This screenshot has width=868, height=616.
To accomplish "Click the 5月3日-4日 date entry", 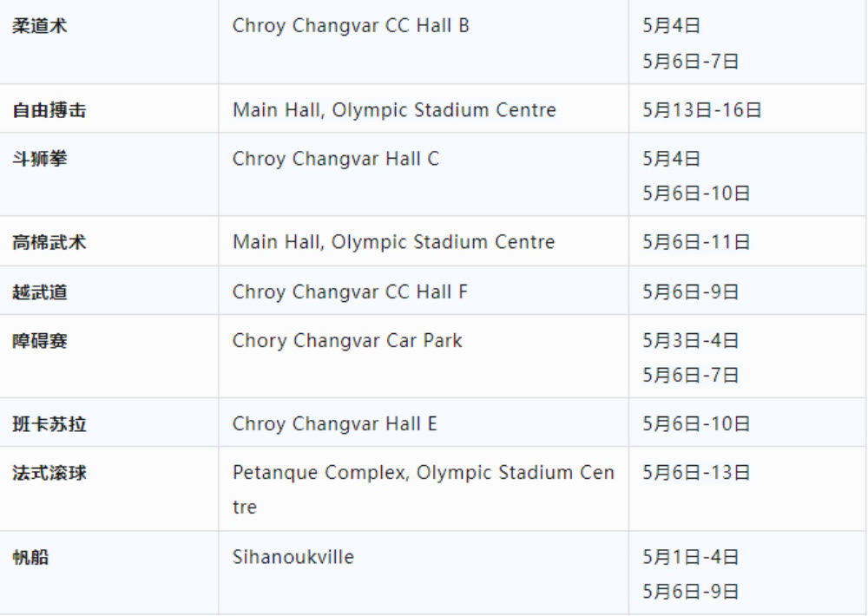I will pyautogui.click(x=690, y=341).
